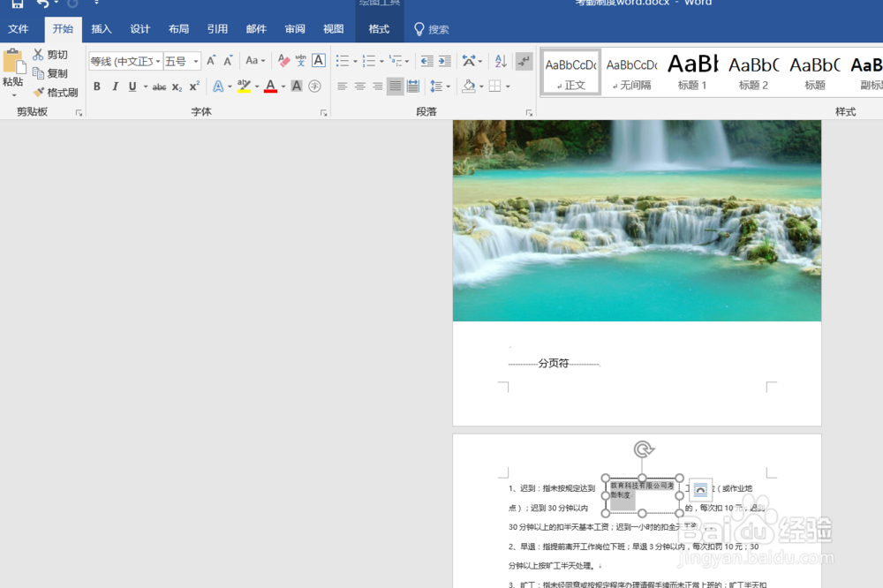This screenshot has width=883, height=588.
Task: Align the paragraph to the right
Action: [377, 87]
